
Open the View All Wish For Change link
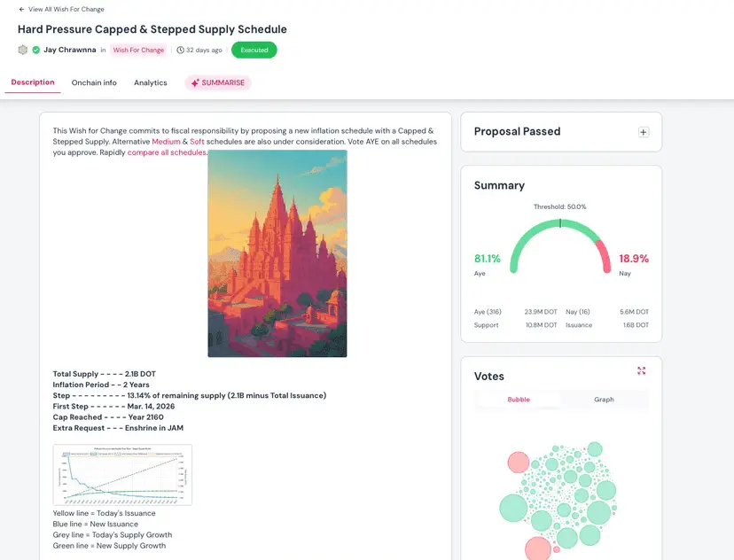pyautogui.click(x=66, y=10)
